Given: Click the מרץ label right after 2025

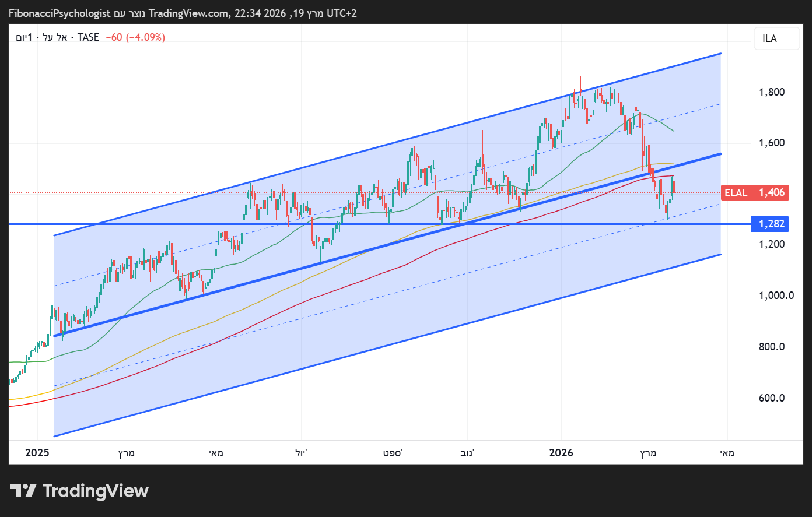Looking at the screenshot, I should pyautogui.click(x=127, y=453).
